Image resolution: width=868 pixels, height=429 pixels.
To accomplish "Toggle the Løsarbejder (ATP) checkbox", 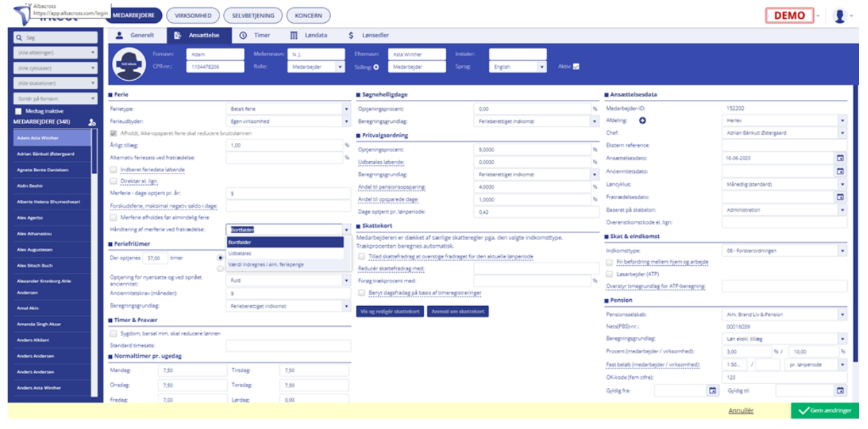I will coord(609,274).
